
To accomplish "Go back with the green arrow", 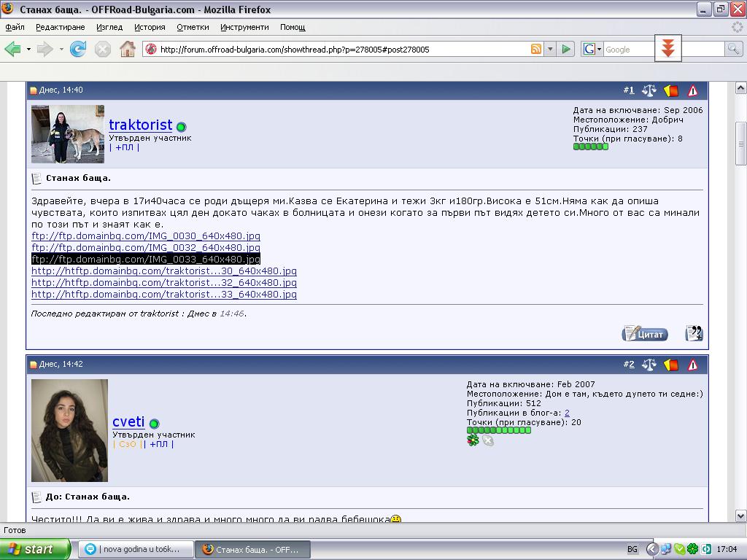I will tap(13, 49).
